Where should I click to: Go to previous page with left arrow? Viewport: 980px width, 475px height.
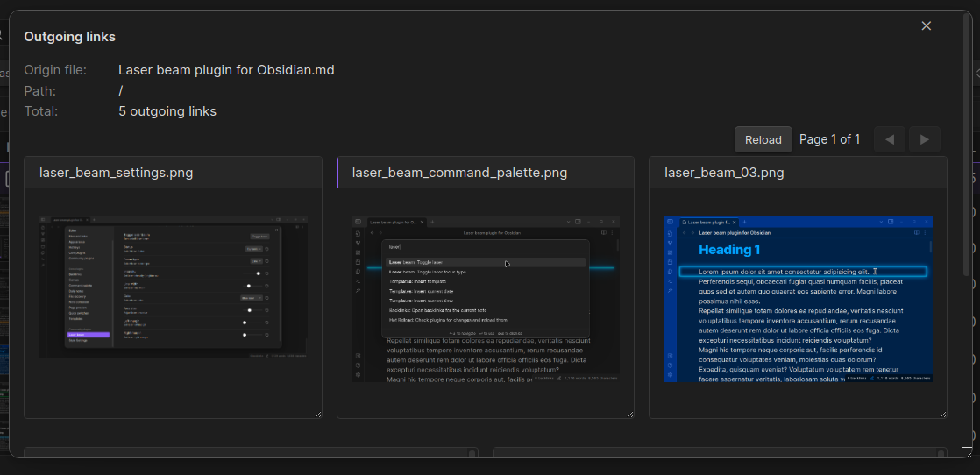(890, 139)
